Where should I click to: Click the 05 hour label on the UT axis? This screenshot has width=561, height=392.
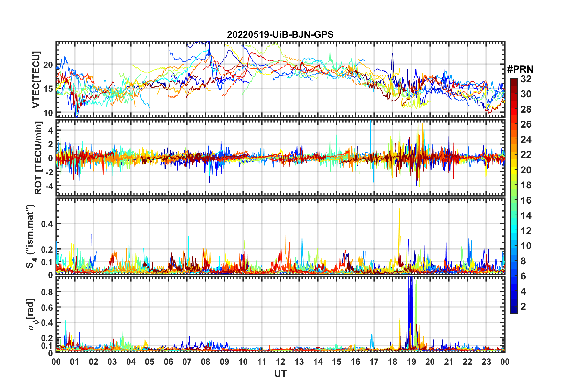(150, 362)
